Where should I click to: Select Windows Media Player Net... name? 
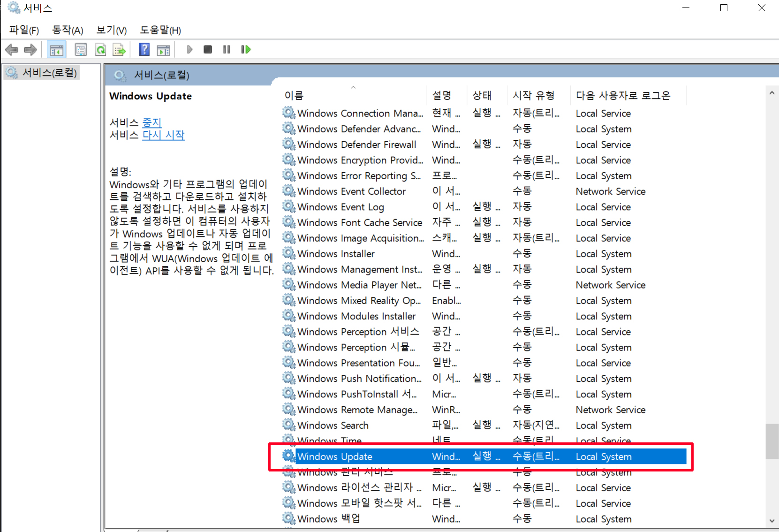360,285
